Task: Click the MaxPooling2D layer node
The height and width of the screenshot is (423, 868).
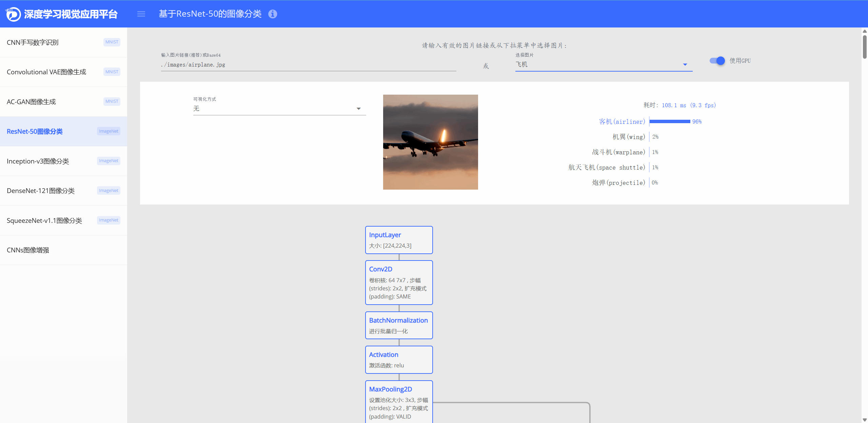Action: 399,402
